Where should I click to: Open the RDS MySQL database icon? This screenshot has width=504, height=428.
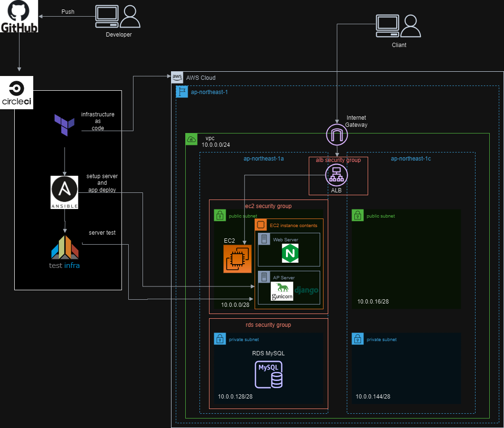click(x=268, y=374)
